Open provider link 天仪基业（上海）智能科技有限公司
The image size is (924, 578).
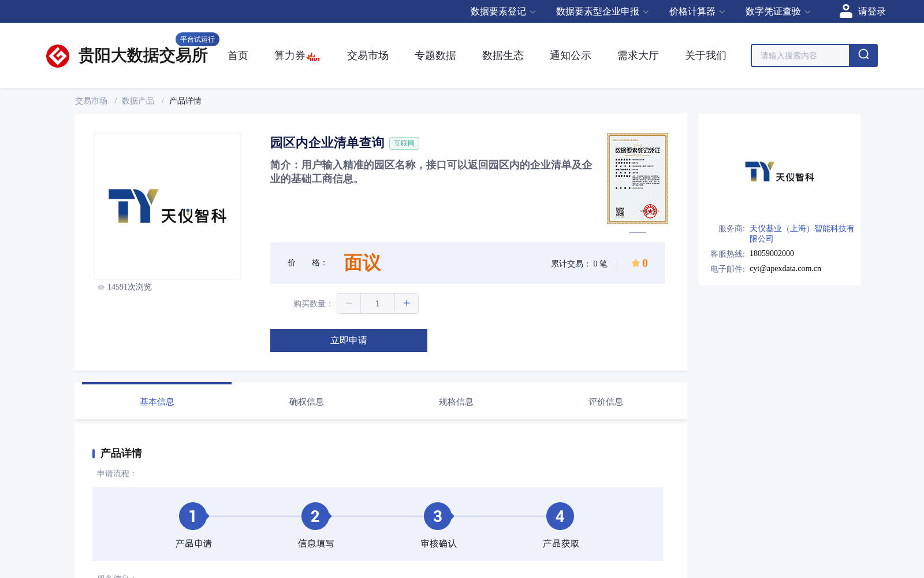[802, 234]
